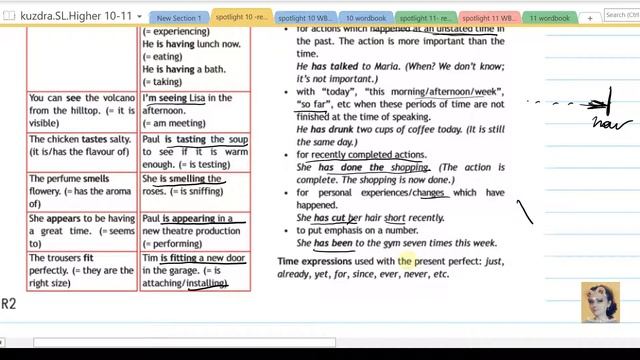The width and height of the screenshot is (640, 360).
Task: Open the spotlight 10 WB... section tab
Action: pos(305,18)
